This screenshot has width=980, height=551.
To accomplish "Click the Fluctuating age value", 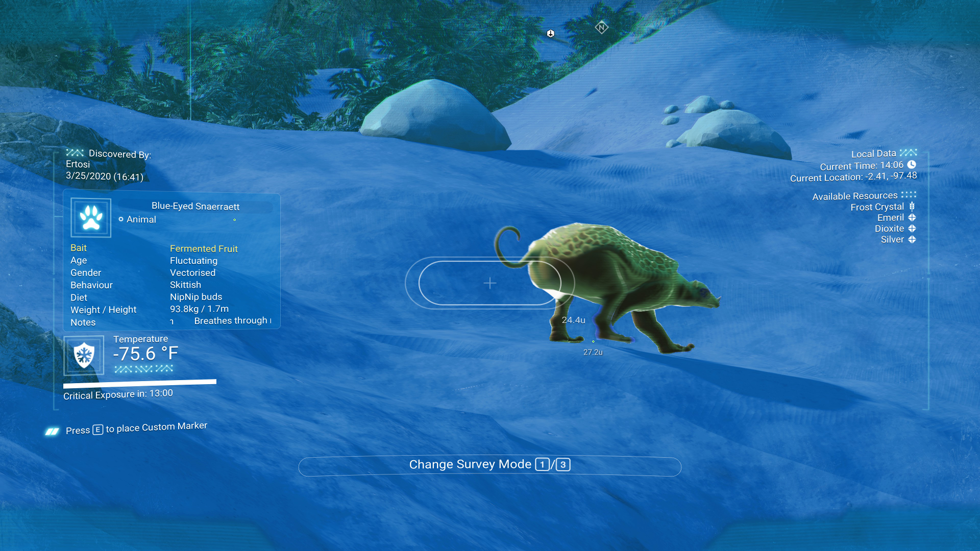I will click(193, 261).
